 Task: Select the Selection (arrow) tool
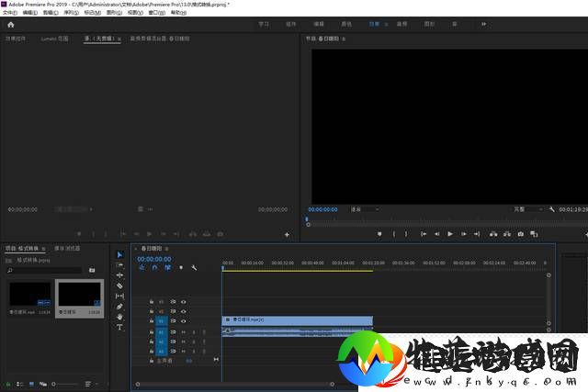(119, 255)
